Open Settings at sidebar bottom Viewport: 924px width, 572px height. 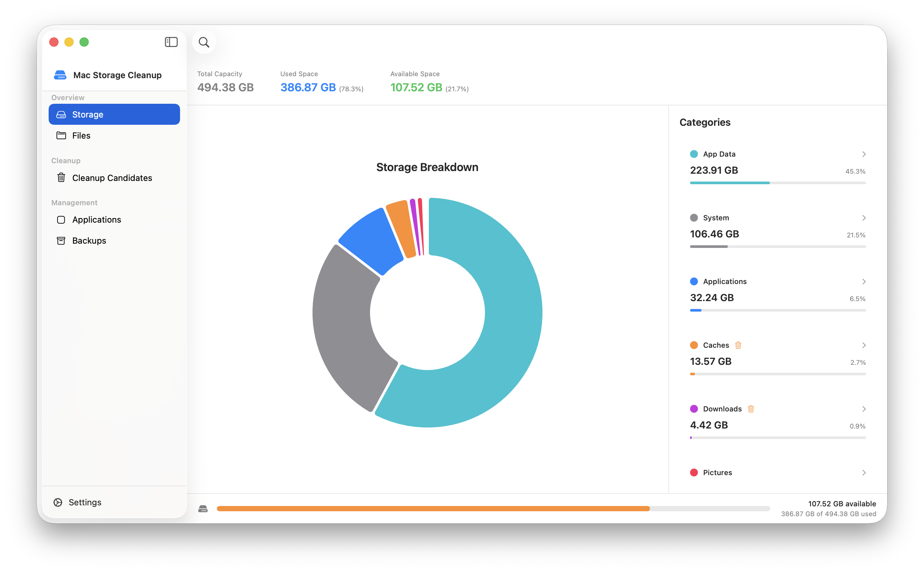click(78, 502)
